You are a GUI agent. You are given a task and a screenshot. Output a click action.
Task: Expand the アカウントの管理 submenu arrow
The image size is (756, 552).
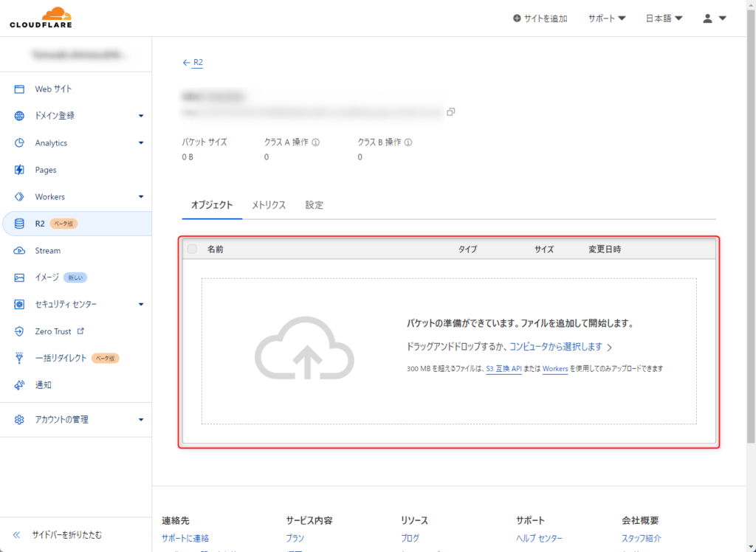pyautogui.click(x=141, y=419)
